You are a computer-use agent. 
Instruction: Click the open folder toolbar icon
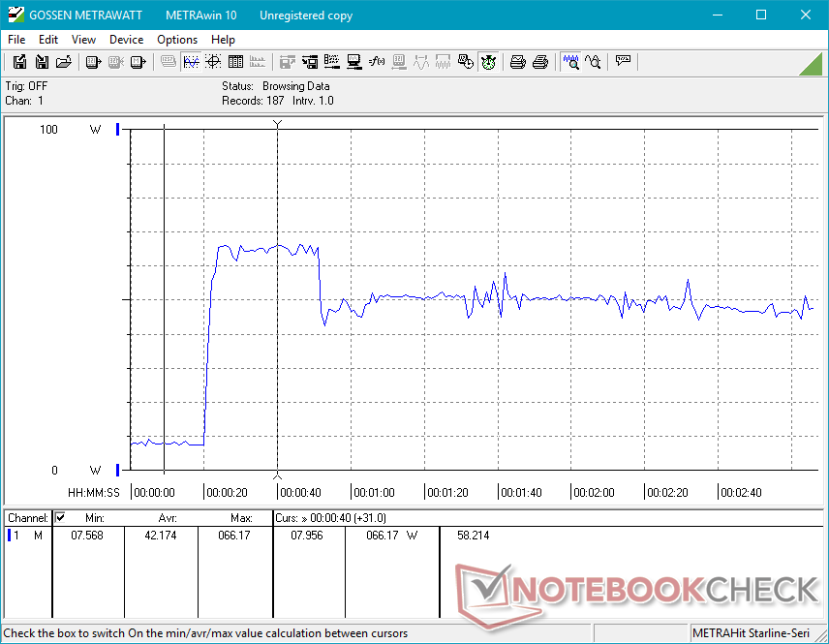pyautogui.click(x=64, y=62)
